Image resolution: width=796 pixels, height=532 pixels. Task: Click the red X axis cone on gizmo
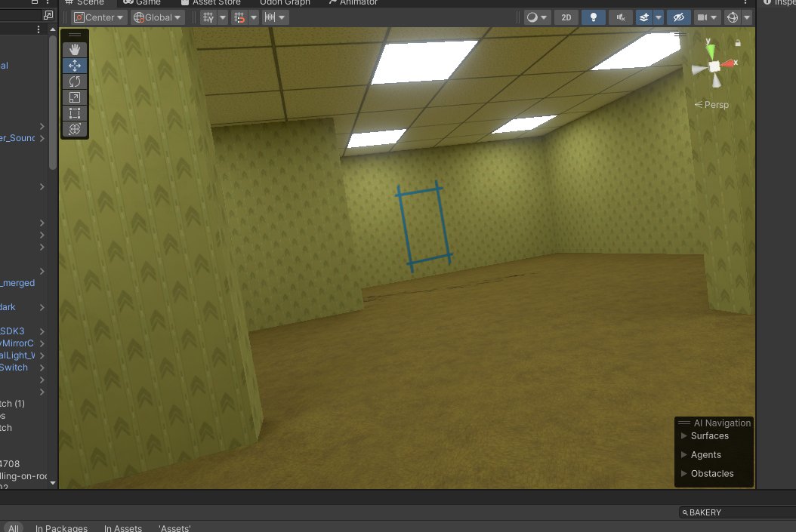729,63
